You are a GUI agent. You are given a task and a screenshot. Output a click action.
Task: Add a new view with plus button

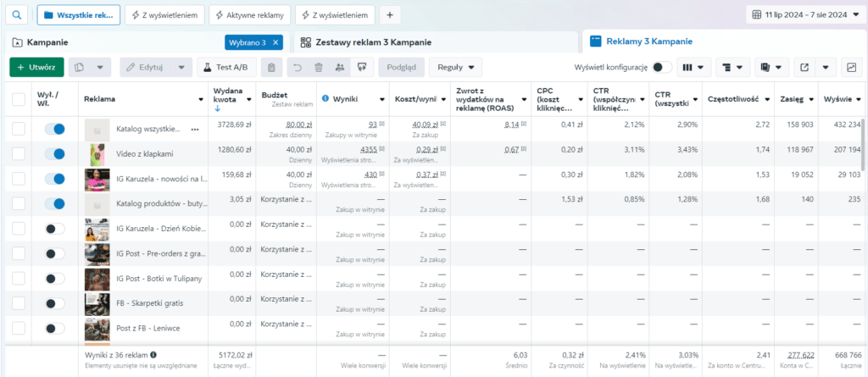click(390, 15)
